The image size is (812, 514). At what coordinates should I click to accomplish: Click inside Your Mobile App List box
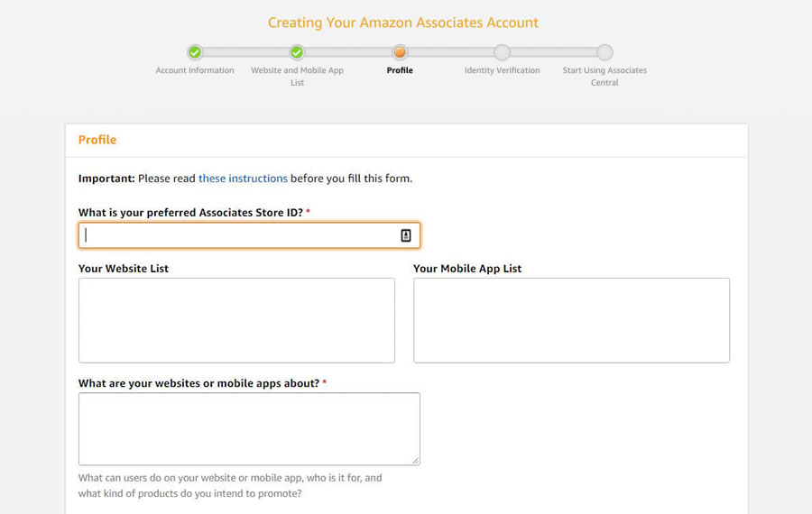pyautogui.click(x=571, y=320)
